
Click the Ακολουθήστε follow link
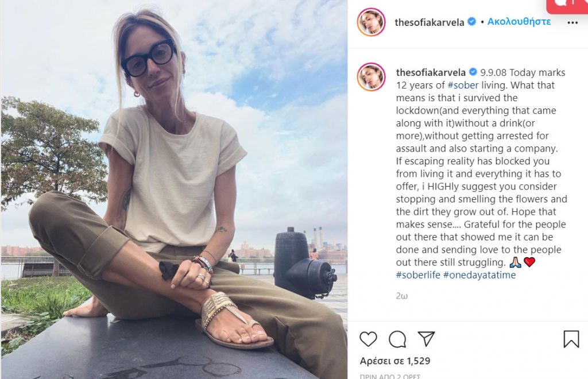[x=519, y=22]
